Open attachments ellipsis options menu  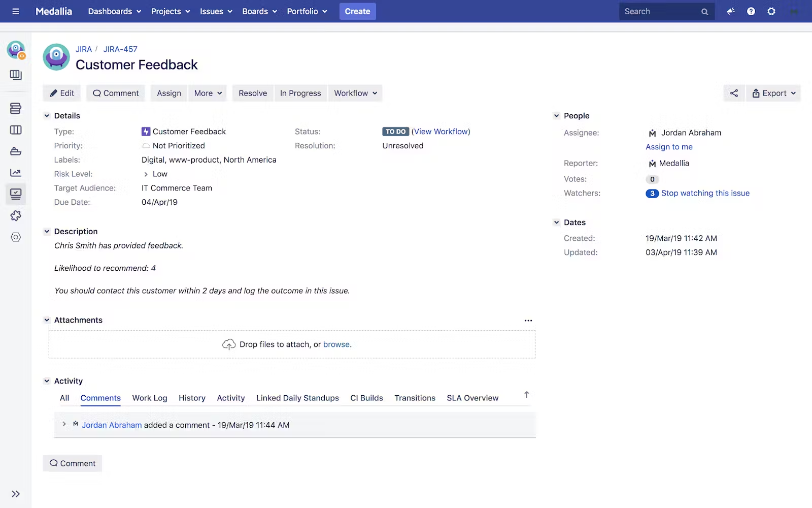click(x=528, y=321)
